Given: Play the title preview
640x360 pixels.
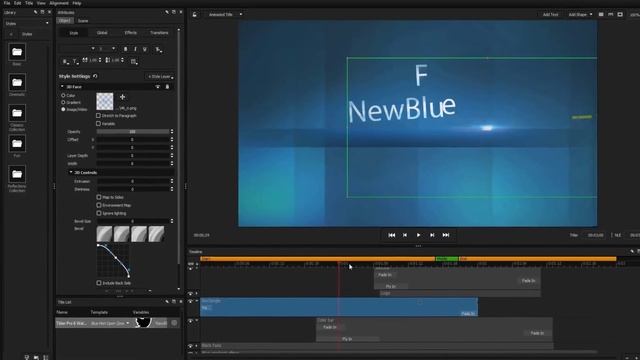Looking at the screenshot, I should [418, 235].
